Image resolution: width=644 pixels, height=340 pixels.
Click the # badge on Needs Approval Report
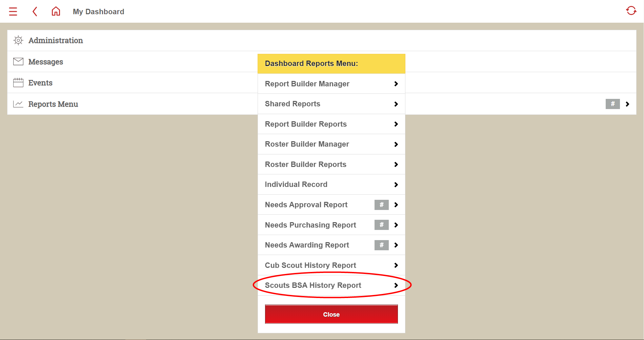[x=381, y=205]
